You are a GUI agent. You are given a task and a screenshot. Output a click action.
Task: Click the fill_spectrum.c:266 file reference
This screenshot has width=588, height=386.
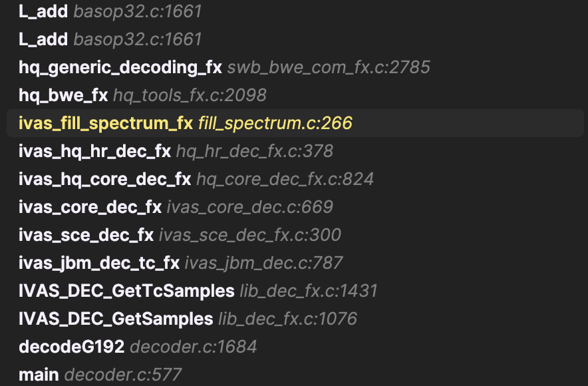pos(275,123)
